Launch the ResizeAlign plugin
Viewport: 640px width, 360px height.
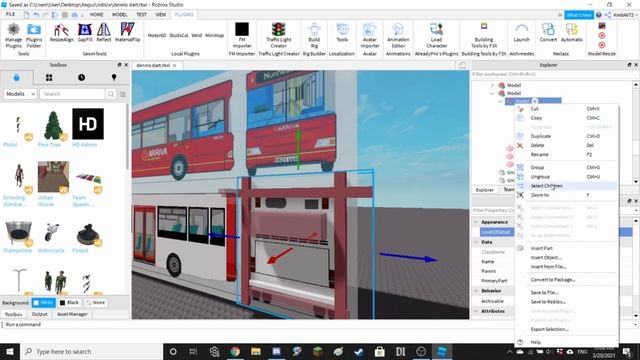tap(61, 33)
